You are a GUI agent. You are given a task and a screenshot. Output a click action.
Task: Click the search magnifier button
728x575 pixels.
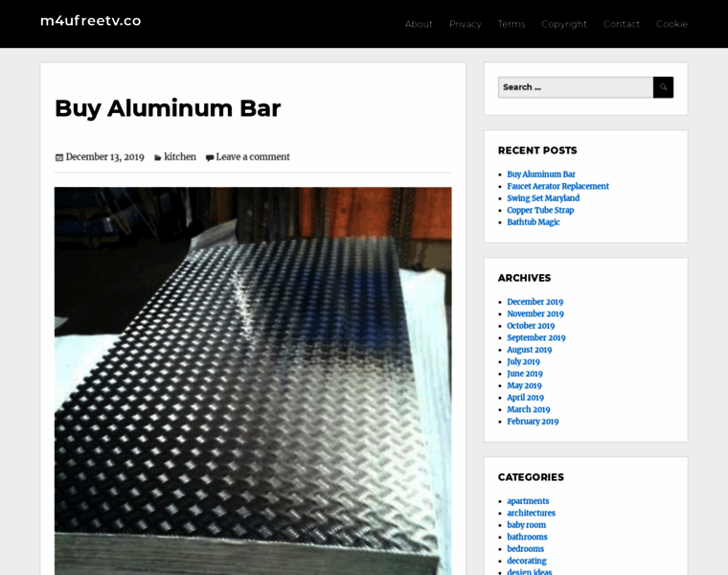(x=663, y=87)
